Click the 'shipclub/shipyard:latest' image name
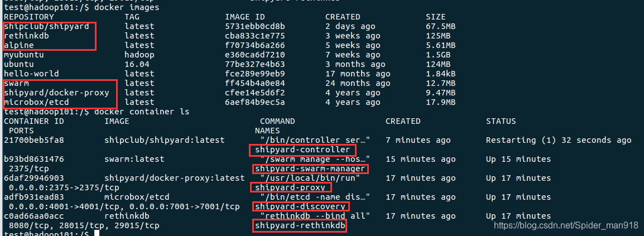Screen dimensions: 644x236 pyautogui.click(x=165, y=140)
